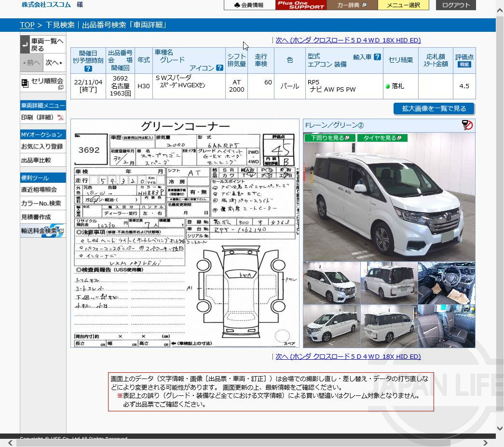Go to TOP via the breadcrumb link
The width and height of the screenshot is (504, 447).
pos(27,25)
